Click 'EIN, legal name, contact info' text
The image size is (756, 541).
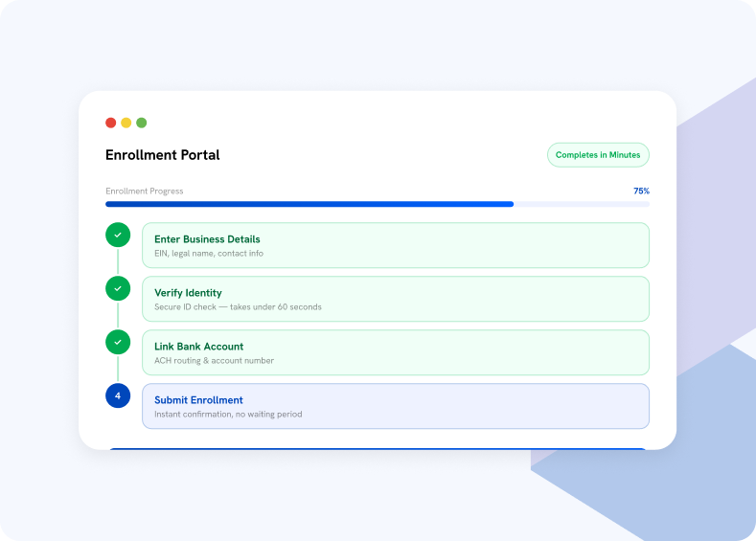[x=209, y=254]
